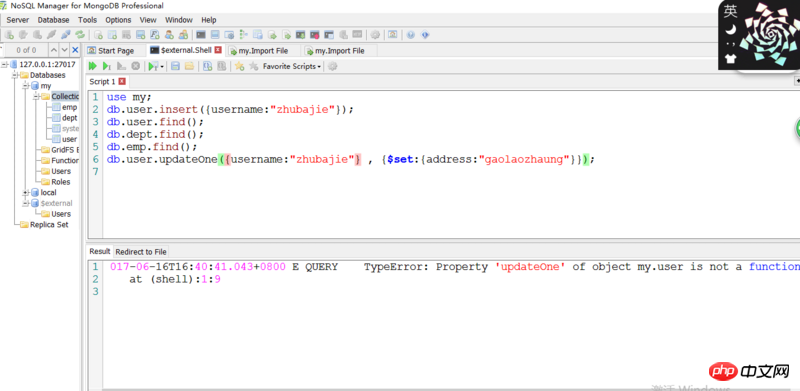Screen dimensions: 800x391
Task: Open the dropdown arrow beside the run-options icon
Action: (162, 66)
